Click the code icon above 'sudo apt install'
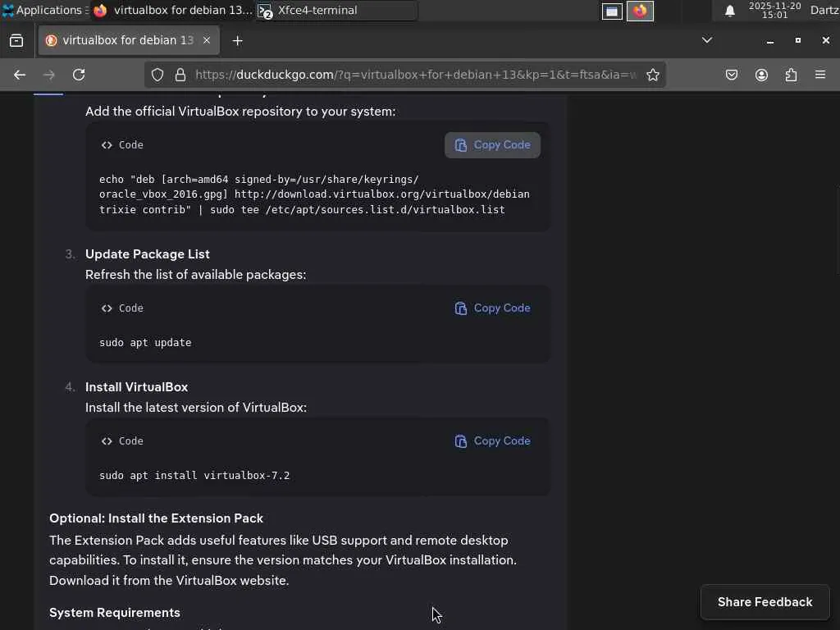 (x=107, y=441)
